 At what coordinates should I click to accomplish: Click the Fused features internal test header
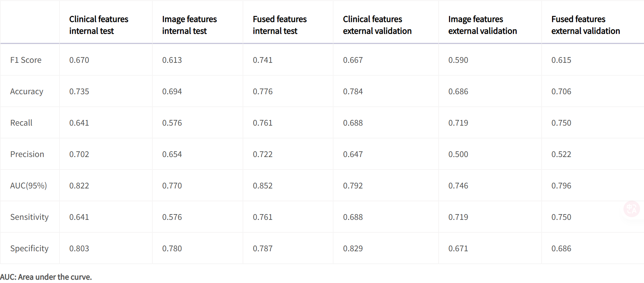[x=279, y=25]
